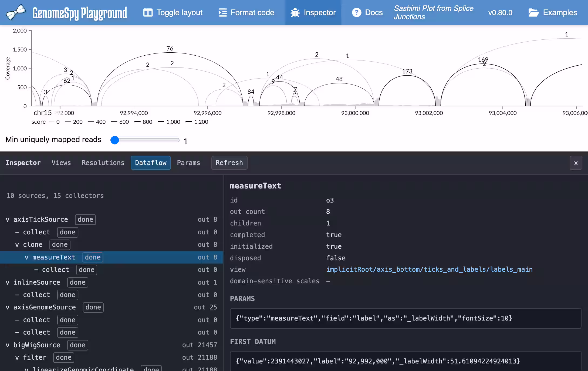Click the Toggle layout columns icon

pos(148,13)
